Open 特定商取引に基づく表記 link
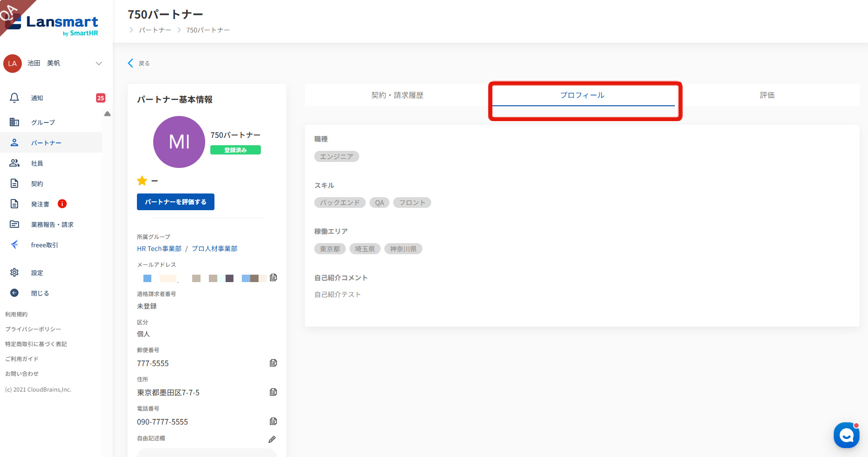The height and width of the screenshot is (457, 868). (36, 344)
